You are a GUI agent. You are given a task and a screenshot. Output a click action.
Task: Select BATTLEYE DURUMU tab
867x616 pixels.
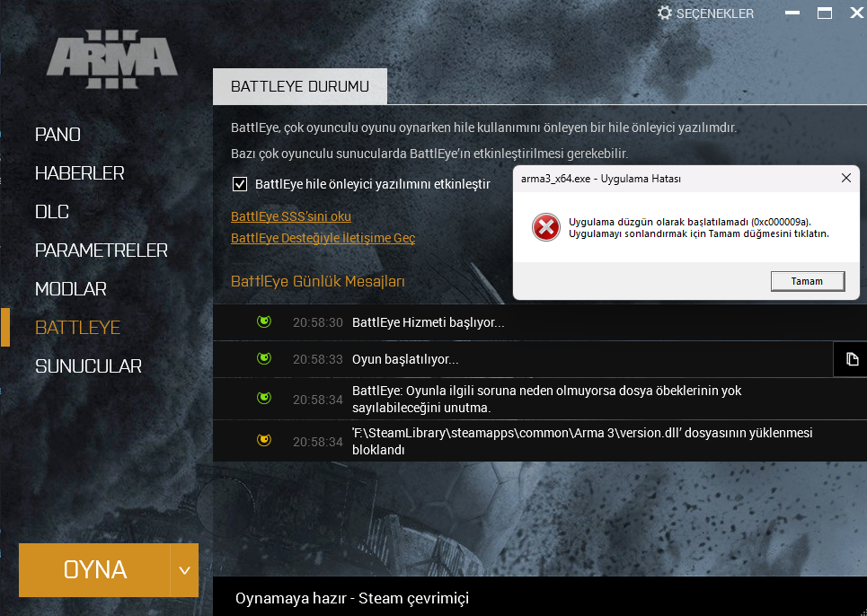tap(300, 87)
